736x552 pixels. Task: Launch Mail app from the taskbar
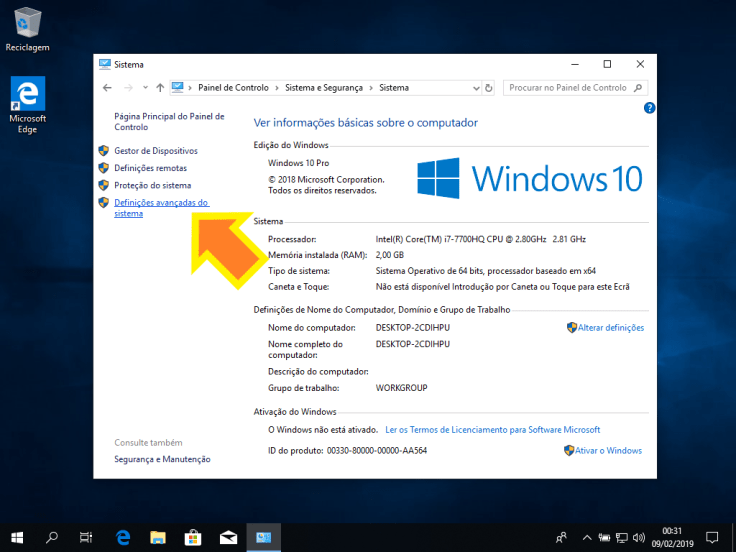click(228, 537)
